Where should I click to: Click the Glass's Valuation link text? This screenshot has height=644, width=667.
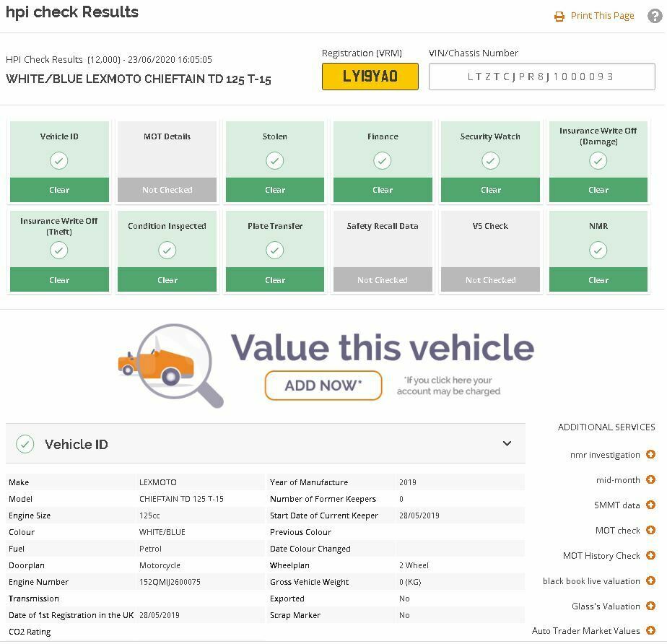(x=606, y=606)
